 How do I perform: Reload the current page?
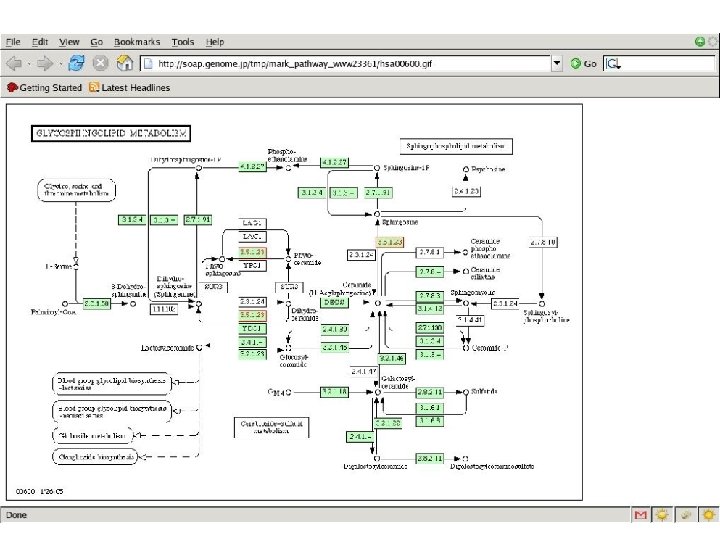pos(76,63)
